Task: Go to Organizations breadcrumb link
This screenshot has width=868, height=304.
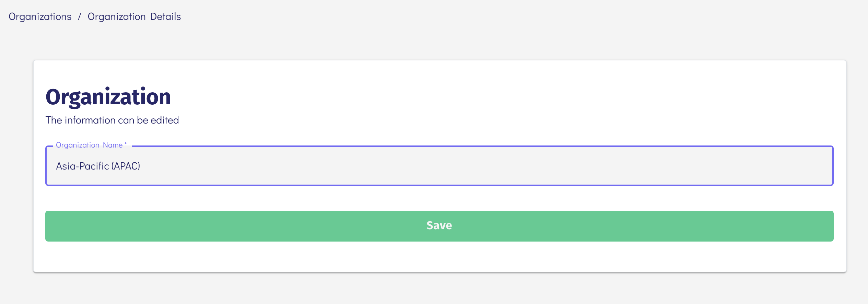Action: pos(40,16)
